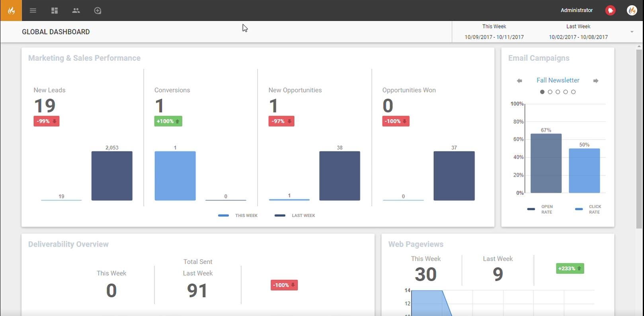Select the first campaign pagination dot
Screen dimensions: 644x316
tap(542, 92)
